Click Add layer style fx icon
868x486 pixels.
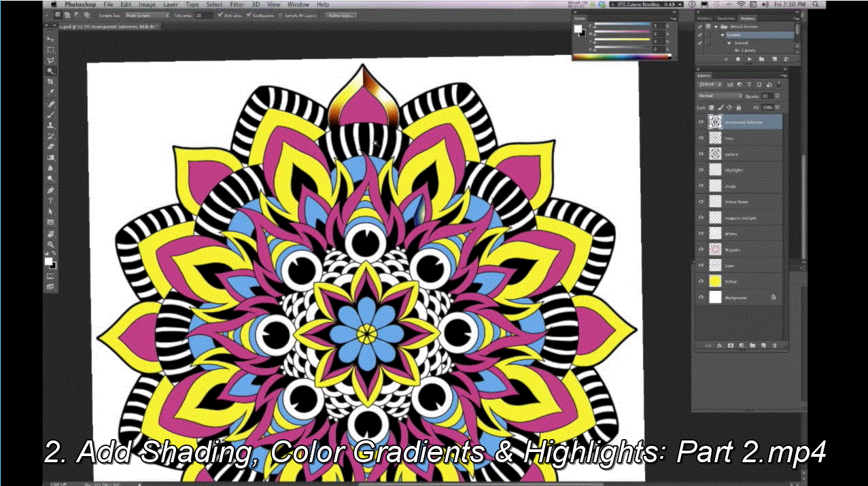click(x=719, y=345)
